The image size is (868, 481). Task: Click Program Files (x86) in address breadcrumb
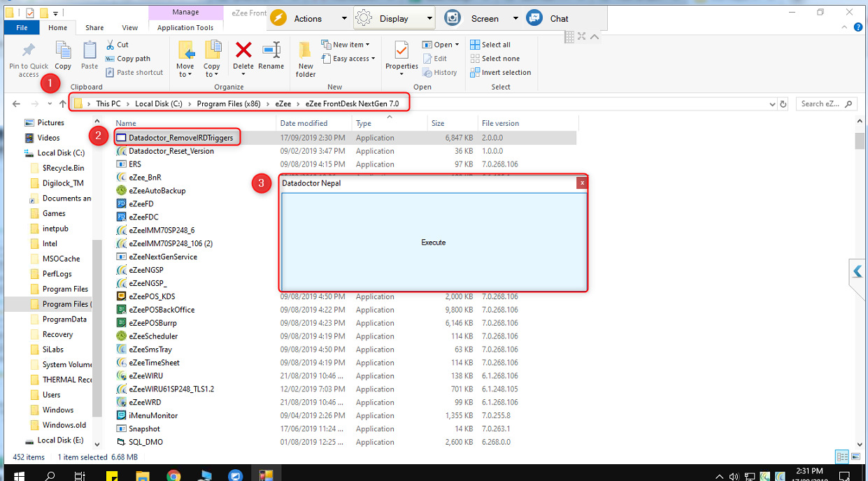[229, 103]
